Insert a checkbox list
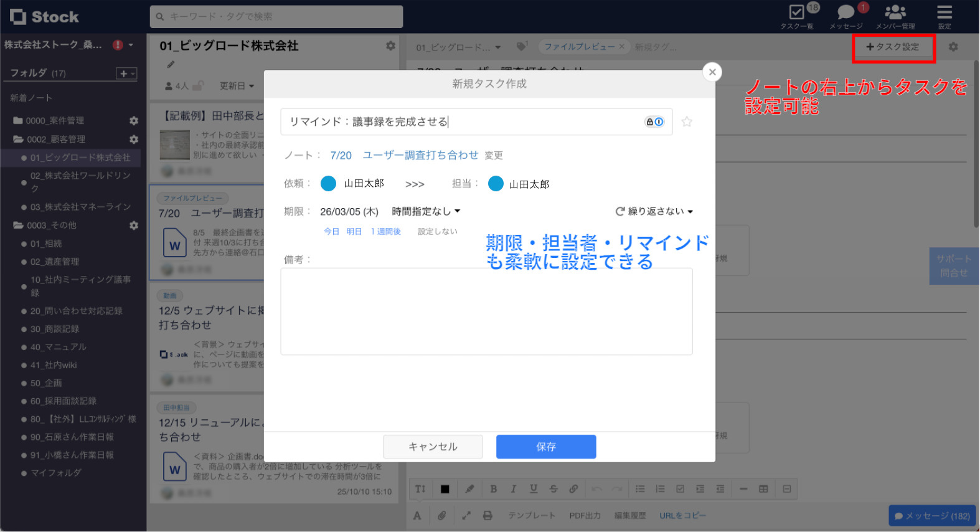980x532 pixels. click(680, 489)
